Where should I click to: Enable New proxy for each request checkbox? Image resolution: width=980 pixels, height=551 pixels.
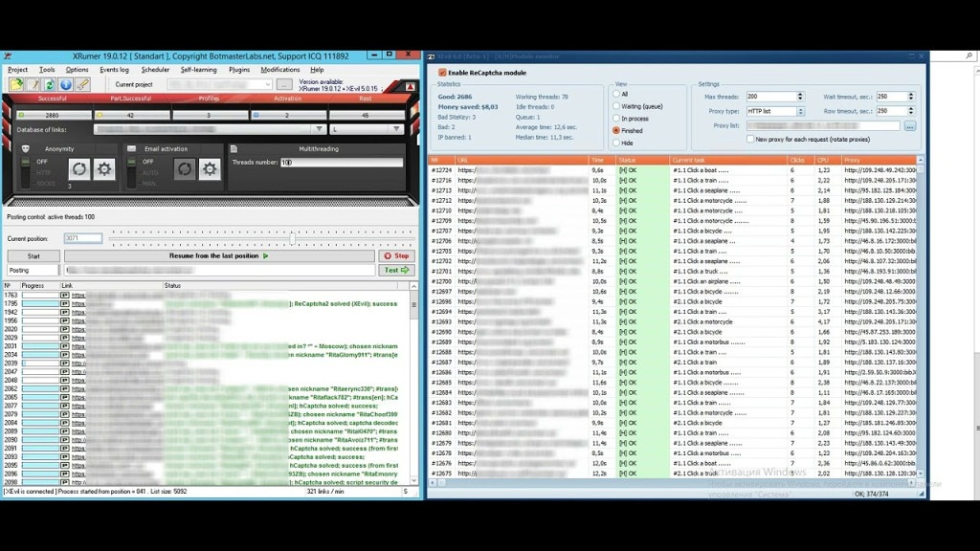point(750,139)
